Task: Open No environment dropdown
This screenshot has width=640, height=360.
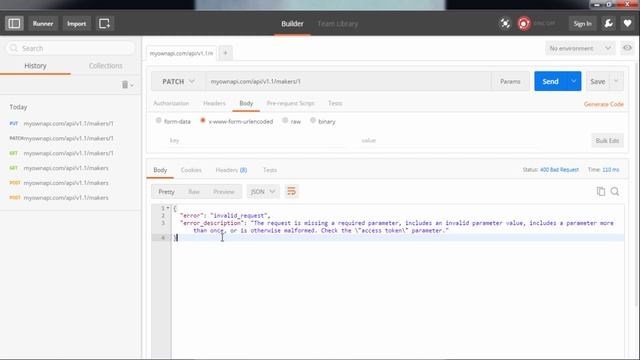Action: click(580, 48)
